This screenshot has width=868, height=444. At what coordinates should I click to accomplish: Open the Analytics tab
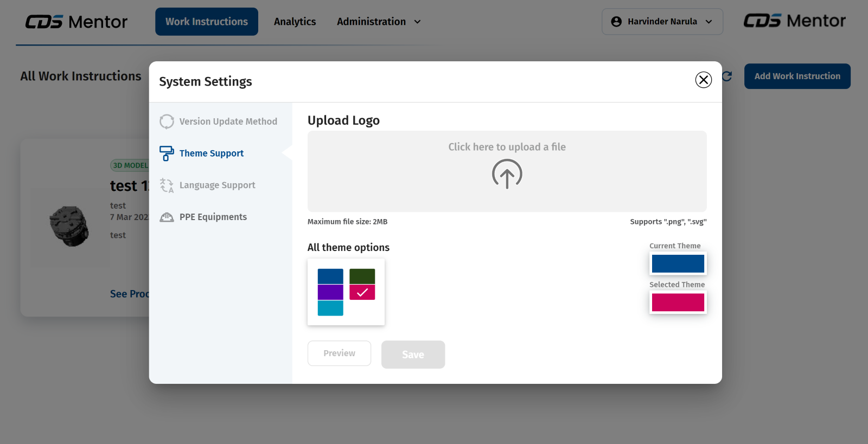point(295,22)
